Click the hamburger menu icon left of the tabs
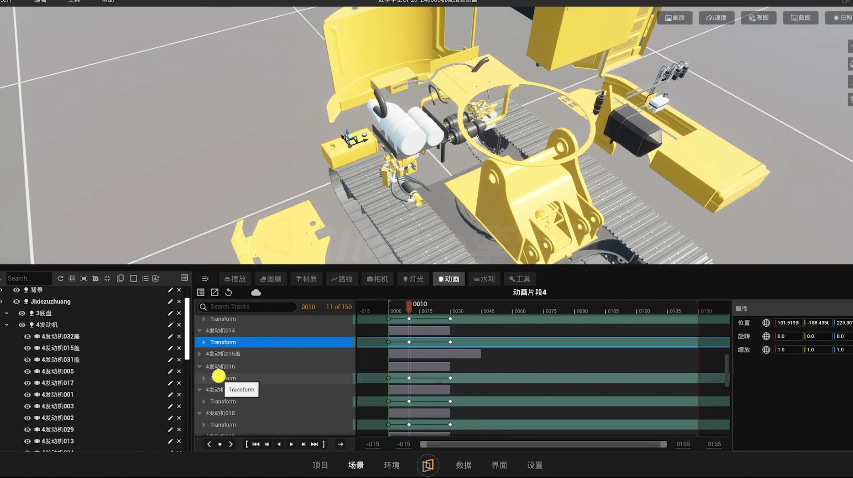The height and width of the screenshot is (478, 853). click(x=205, y=279)
